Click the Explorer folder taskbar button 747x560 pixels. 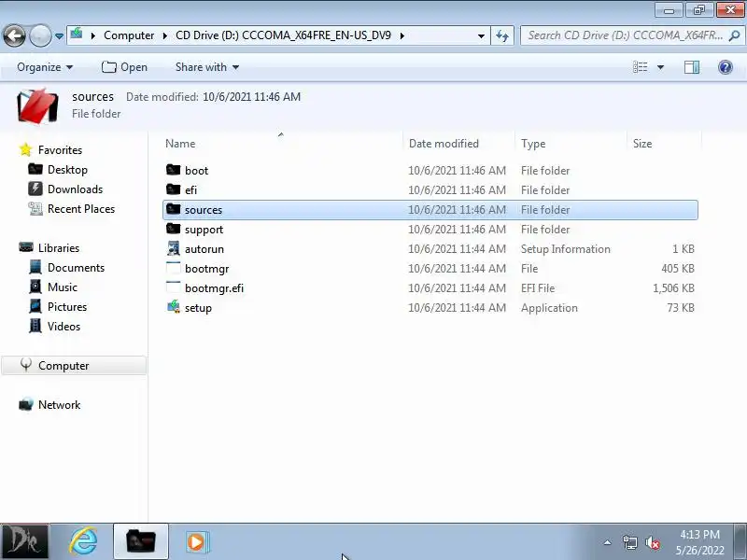coord(141,542)
